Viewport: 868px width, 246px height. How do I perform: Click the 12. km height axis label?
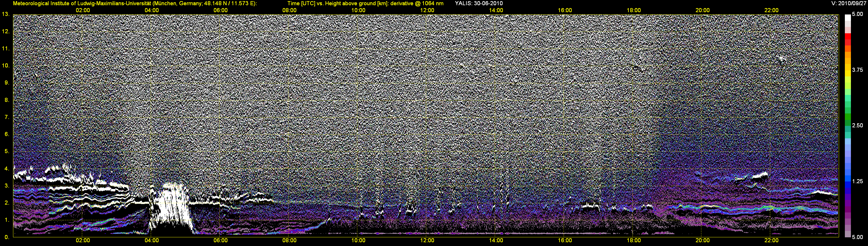point(6,31)
